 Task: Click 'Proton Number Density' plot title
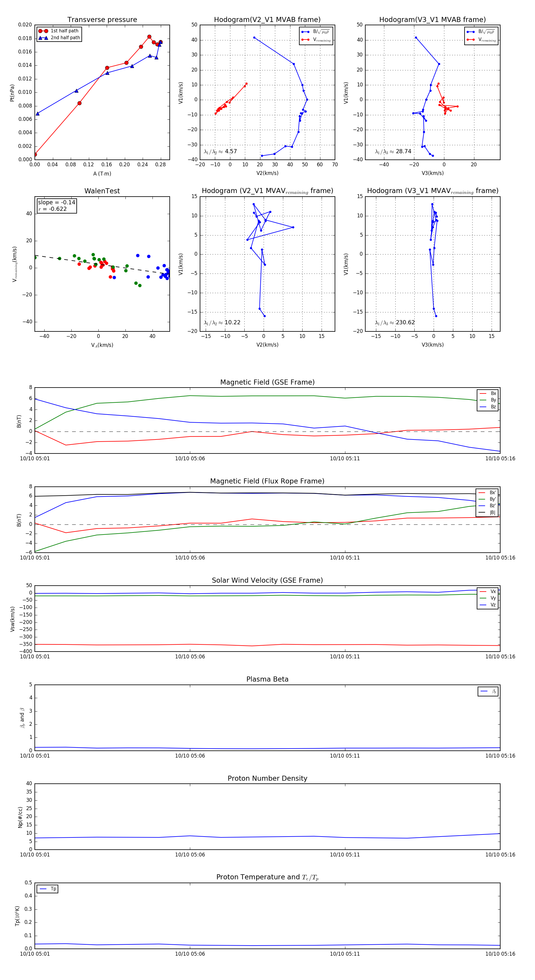(x=267, y=778)
